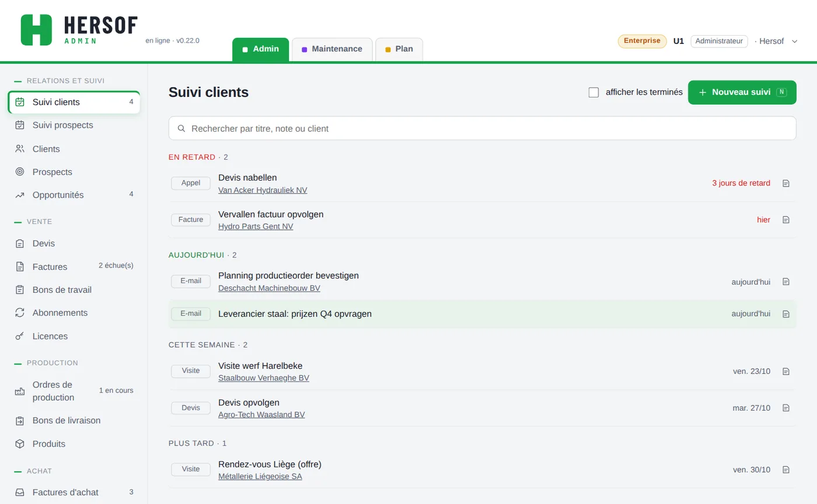The width and height of the screenshot is (817, 504).
Task: Open note icon for Rendez-vous Liège row
Action: coord(786,470)
